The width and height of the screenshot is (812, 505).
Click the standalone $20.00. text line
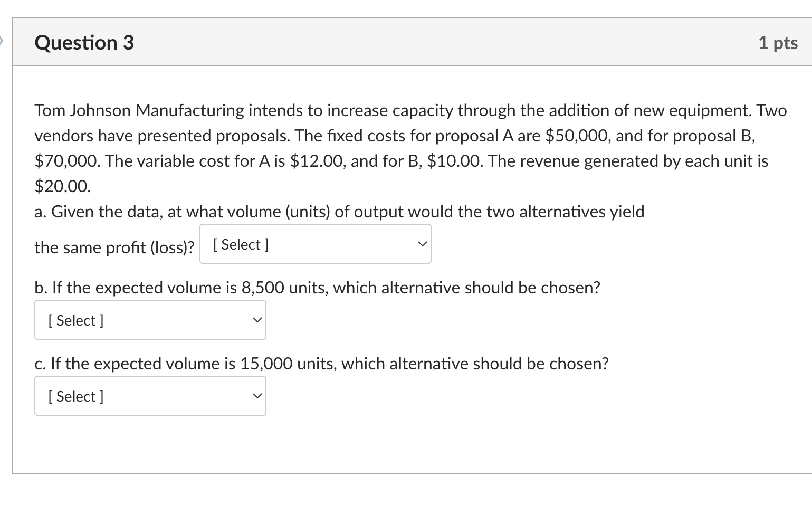coord(63,186)
